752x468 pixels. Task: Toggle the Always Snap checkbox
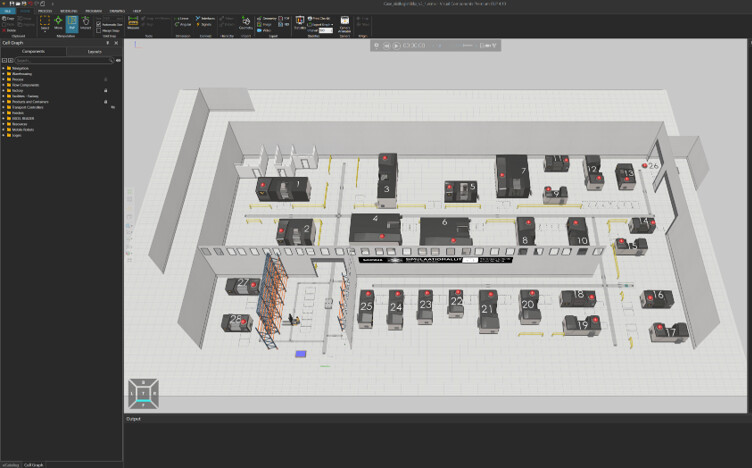coord(98,30)
